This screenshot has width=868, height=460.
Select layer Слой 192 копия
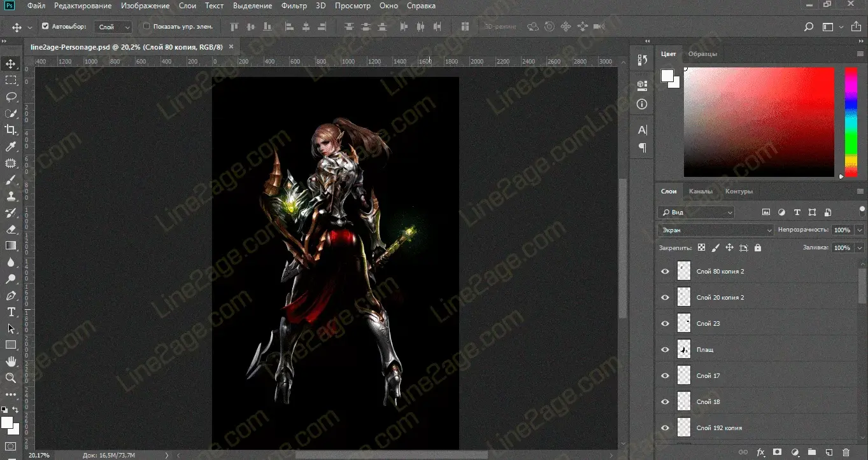[757, 428]
